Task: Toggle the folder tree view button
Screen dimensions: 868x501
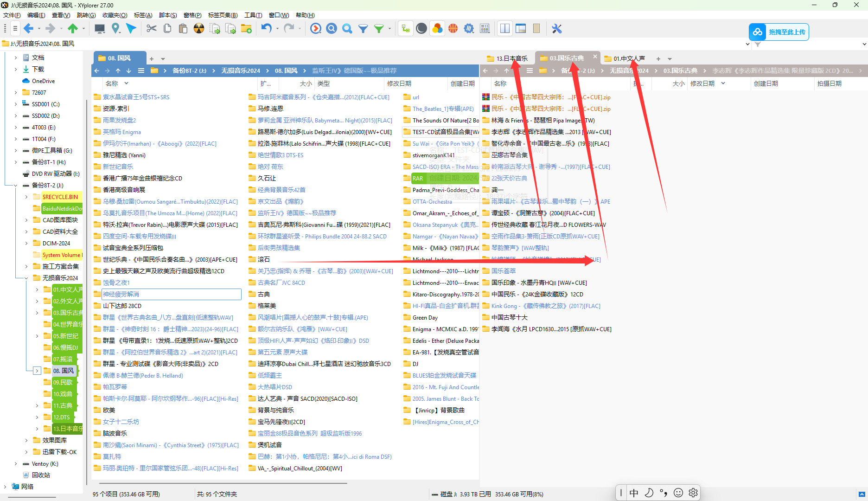Action: (405, 29)
